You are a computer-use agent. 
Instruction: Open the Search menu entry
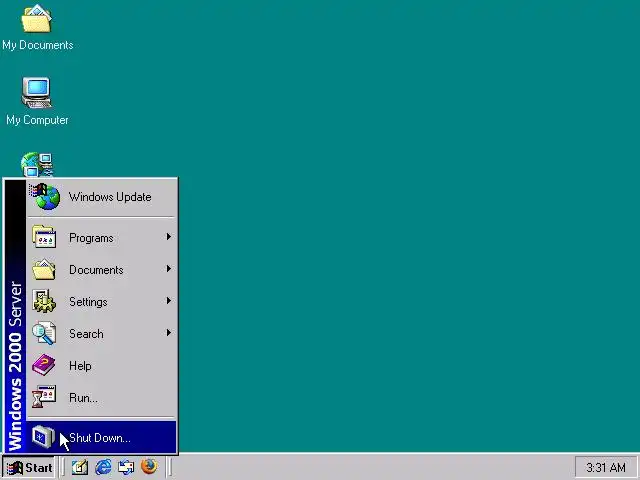pyautogui.click(x=102, y=333)
